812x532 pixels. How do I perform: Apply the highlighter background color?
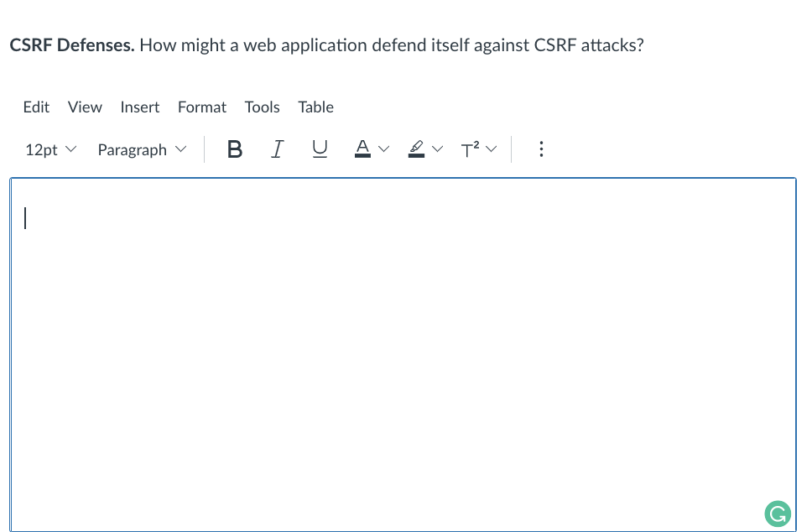click(416, 149)
